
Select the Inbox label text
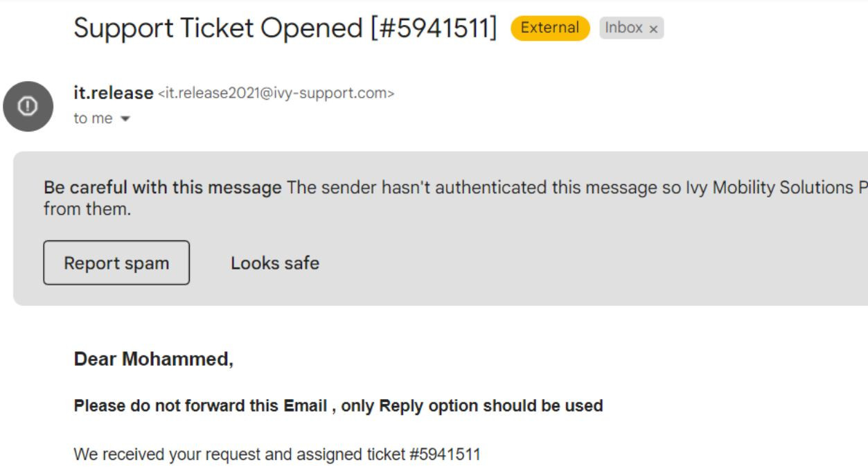tap(623, 28)
